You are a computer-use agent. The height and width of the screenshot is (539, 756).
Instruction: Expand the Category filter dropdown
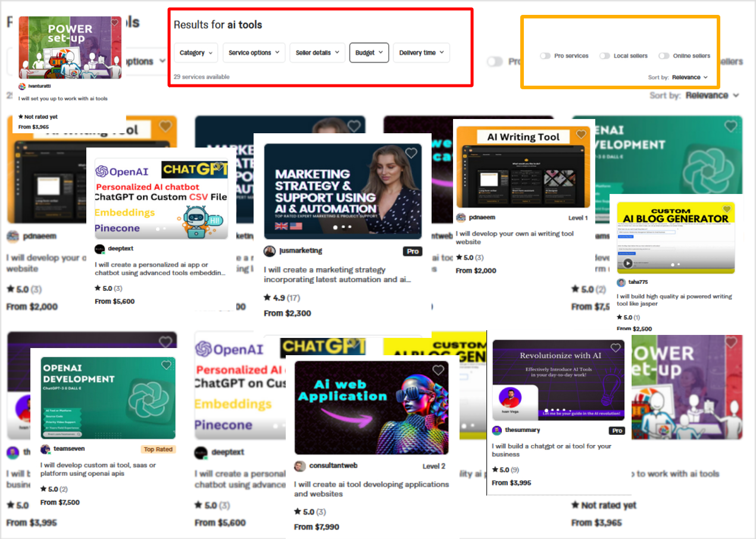click(x=196, y=53)
